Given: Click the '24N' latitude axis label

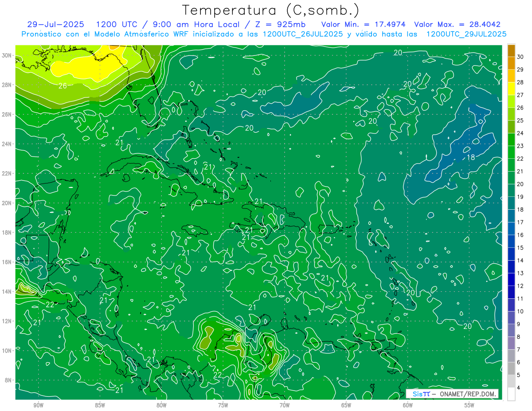Looking at the screenshot, I should [x=7, y=144].
